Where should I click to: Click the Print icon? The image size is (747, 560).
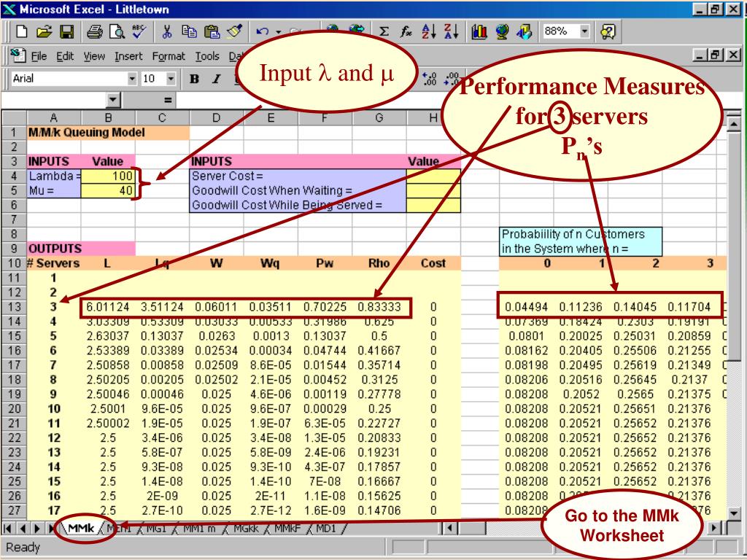coord(94,32)
